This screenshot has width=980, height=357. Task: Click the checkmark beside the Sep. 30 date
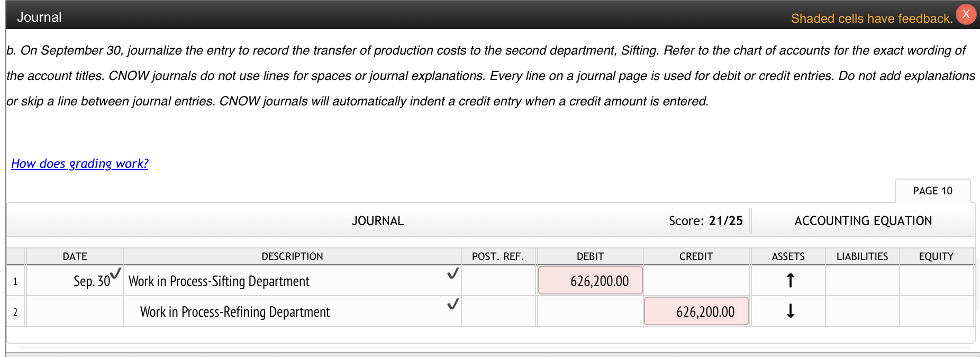point(115,273)
